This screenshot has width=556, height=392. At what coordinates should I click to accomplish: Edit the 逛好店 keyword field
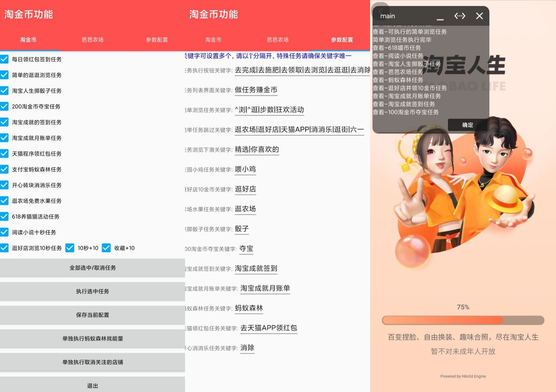coord(245,189)
